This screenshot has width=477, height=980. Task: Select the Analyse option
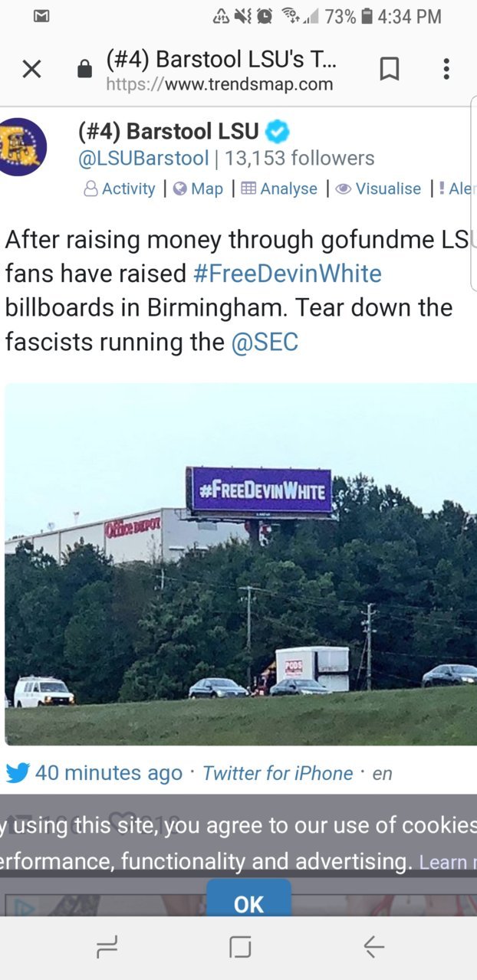279,188
